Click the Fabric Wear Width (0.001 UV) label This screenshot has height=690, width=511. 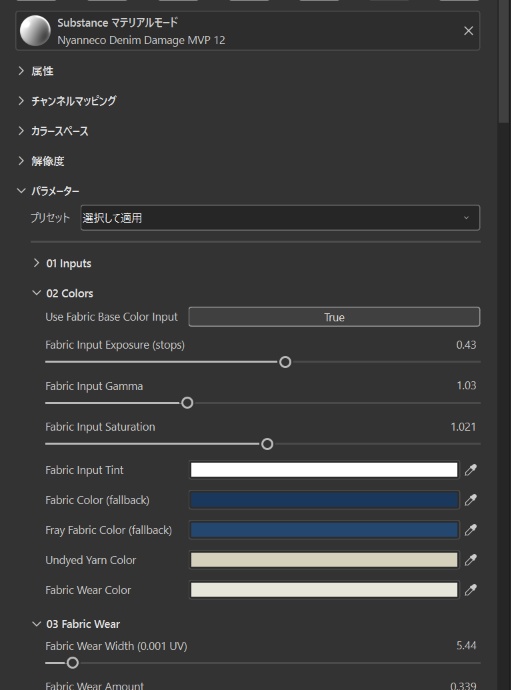(116, 646)
